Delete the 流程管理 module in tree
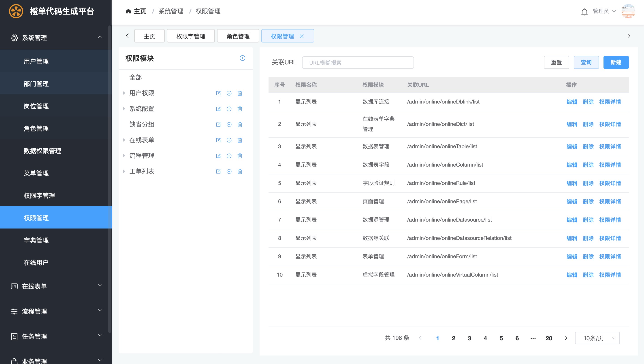Screen dimensions: 644x364 click(x=240, y=156)
